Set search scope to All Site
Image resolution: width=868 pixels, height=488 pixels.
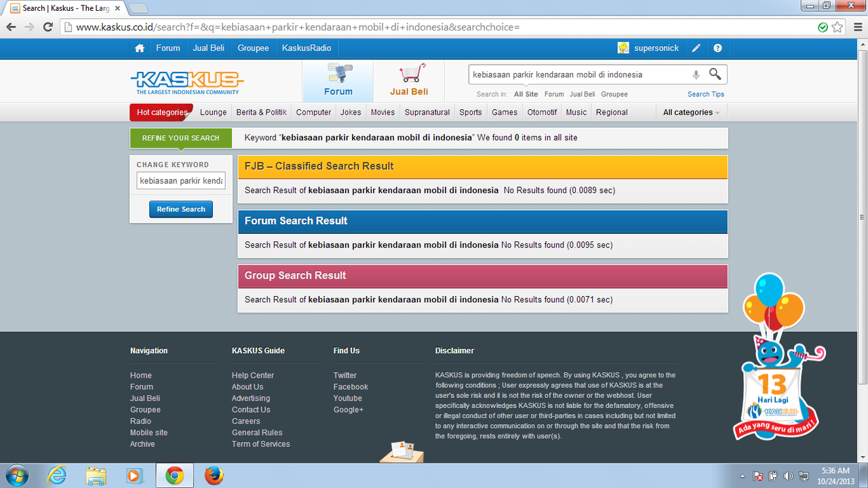click(526, 94)
